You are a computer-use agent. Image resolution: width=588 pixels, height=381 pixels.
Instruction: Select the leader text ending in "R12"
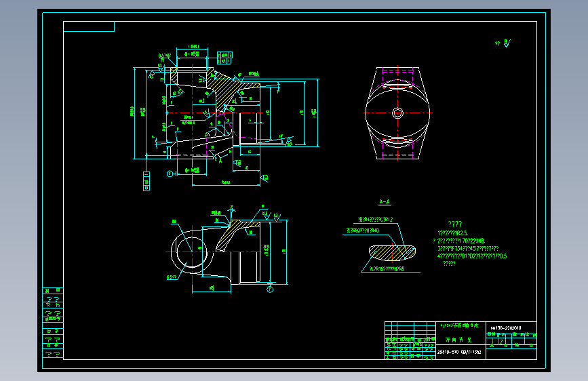point(375,220)
